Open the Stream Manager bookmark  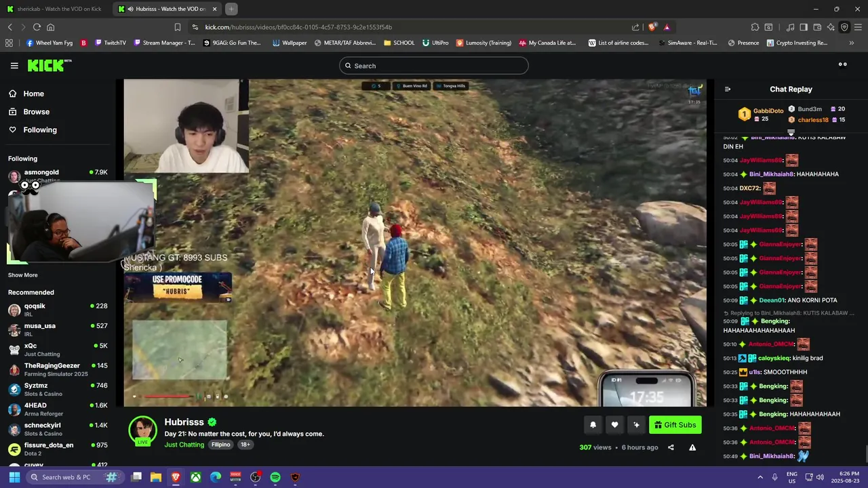[x=165, y=43]
